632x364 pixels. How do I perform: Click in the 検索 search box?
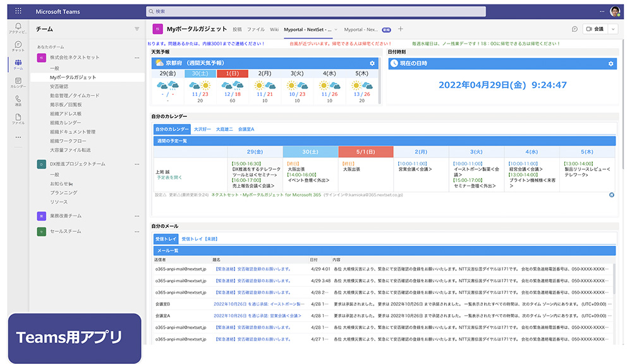click(315, 11)
